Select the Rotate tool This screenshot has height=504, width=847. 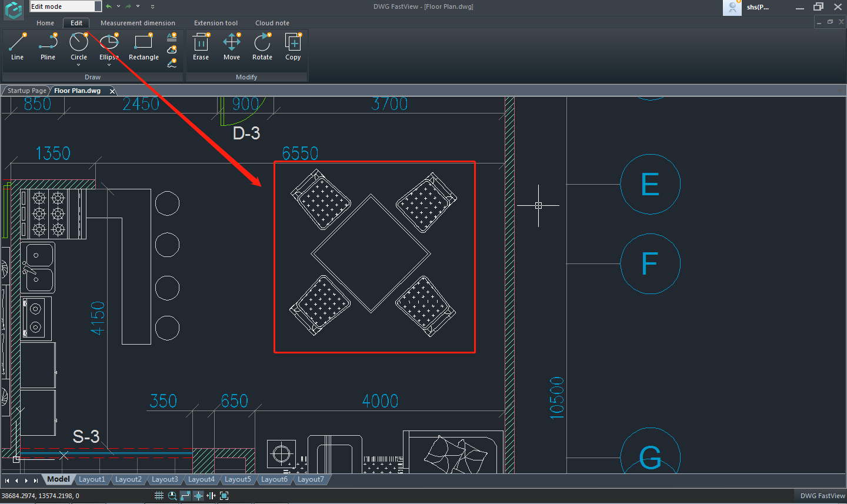click(x=262, y=47)
